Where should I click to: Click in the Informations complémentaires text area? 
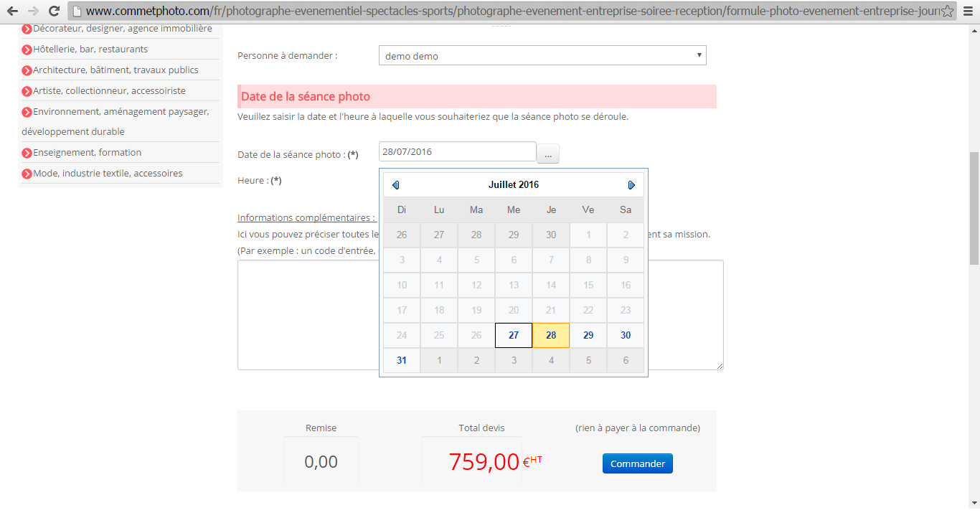[x=480, y=314]
